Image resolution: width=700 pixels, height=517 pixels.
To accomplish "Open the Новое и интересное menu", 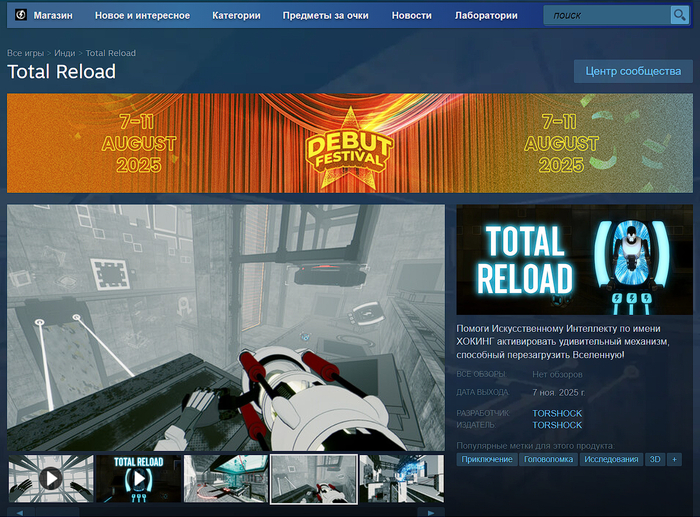I will click(x=142, y=16).
